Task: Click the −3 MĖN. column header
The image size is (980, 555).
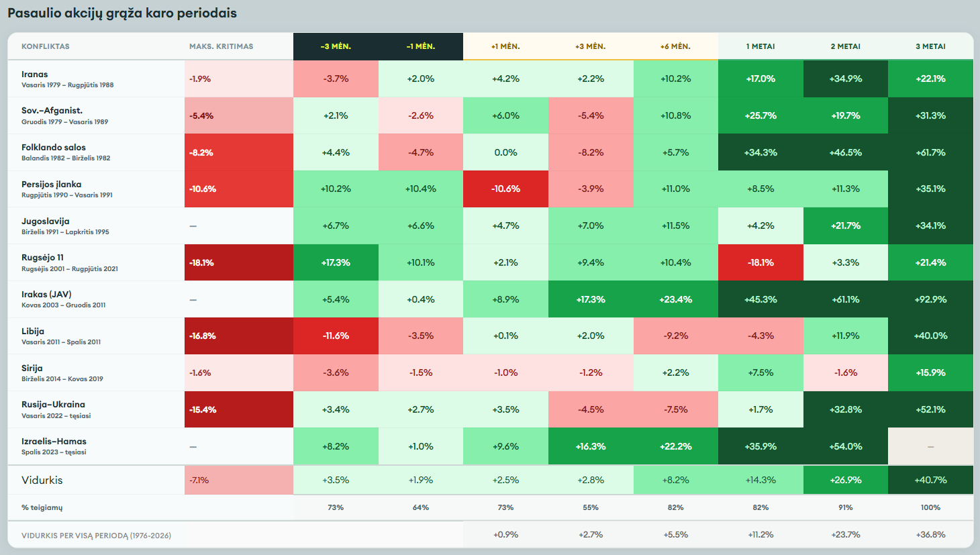Action: (336, 46)
